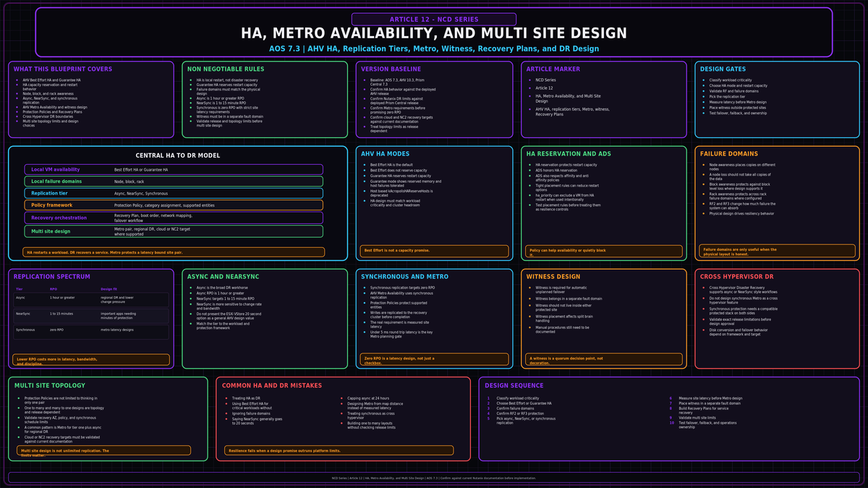868x488 pixels.
Task: Click step 2 'Choose Best Effort or Guarantee HA'
Action: tap(524, 403)
